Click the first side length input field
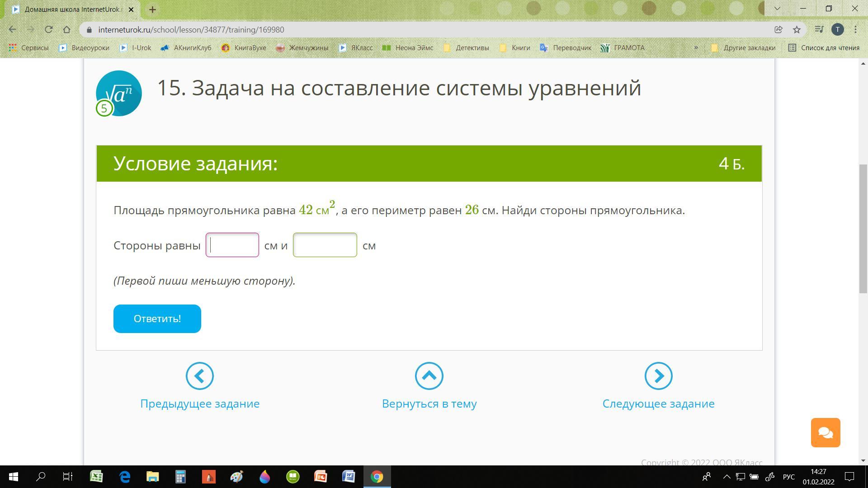 [x=232, y=245]
